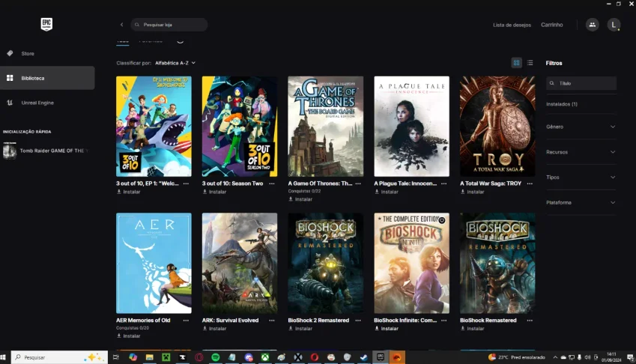This screenshot has width=636, height=364.
Task: Toggle the Instalados (1) filter
Action: click(x=562, y=104)
